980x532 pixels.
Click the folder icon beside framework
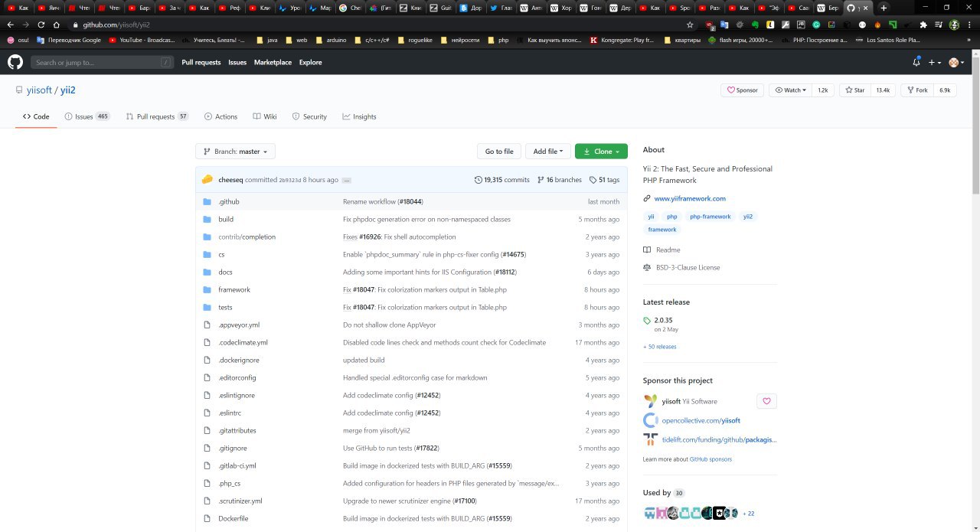tap(207, 289)
